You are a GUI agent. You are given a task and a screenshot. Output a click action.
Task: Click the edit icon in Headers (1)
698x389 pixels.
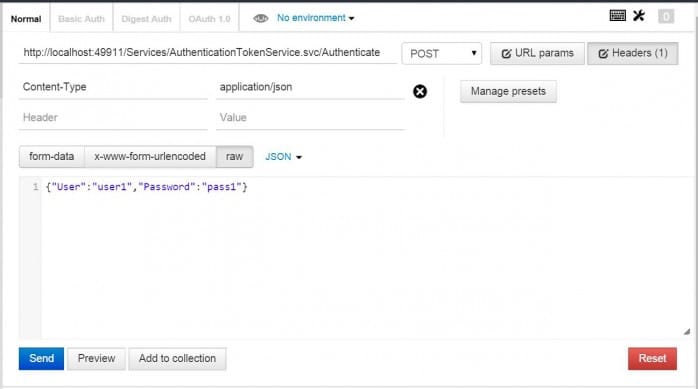[603, 54]
